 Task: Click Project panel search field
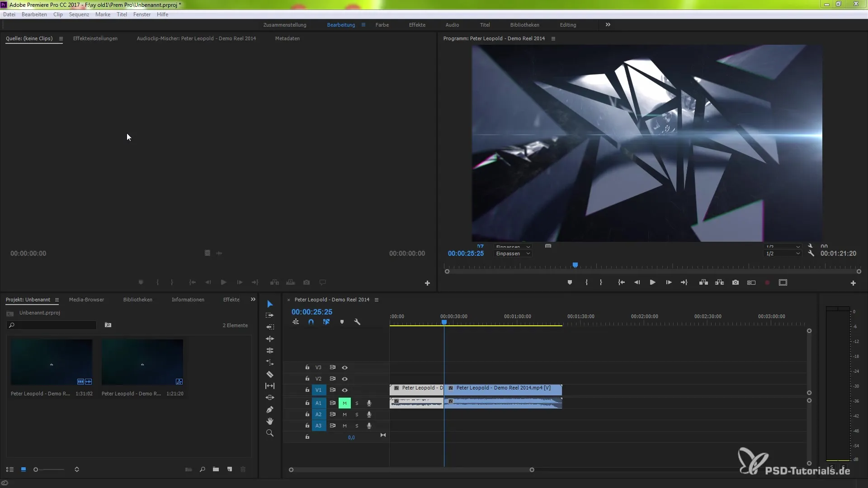pos(52,325)
